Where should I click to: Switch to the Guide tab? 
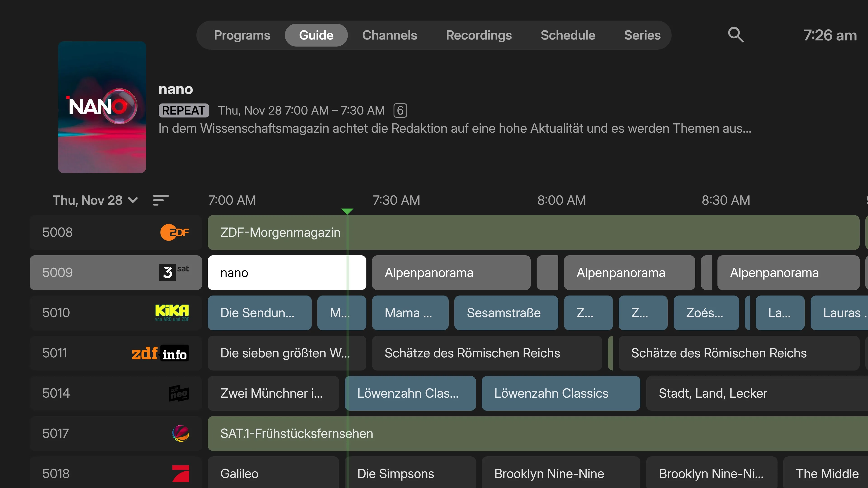pyautogui.click(x=316, y=35)
